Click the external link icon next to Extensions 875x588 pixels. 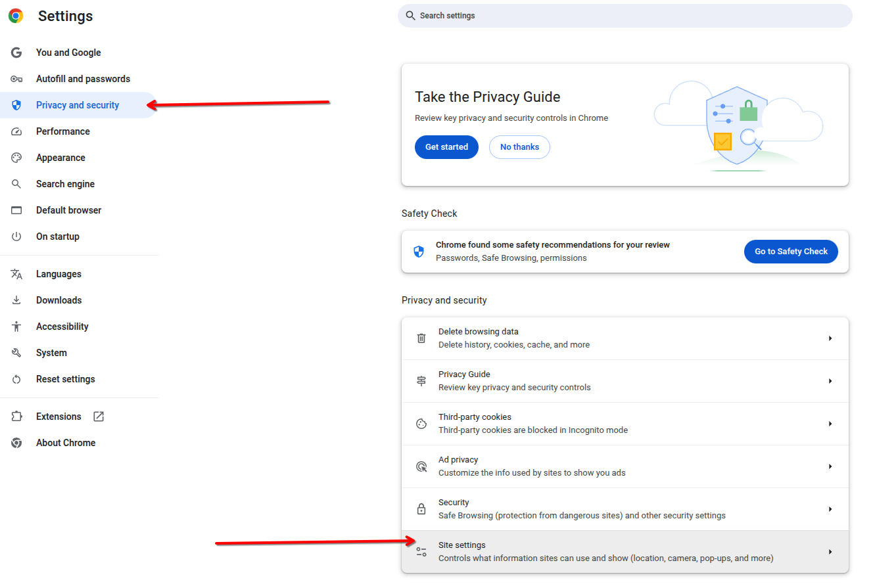click(x=99, y=417)
